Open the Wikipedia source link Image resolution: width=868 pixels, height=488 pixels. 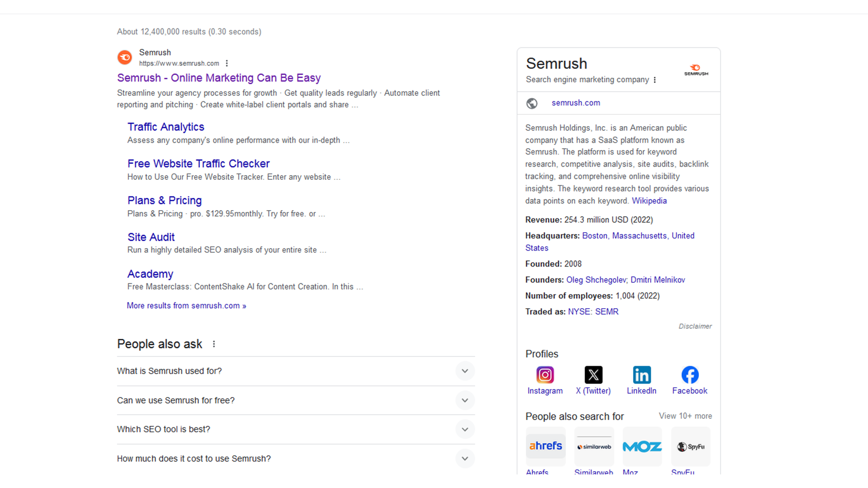click(x=649, y=201)
